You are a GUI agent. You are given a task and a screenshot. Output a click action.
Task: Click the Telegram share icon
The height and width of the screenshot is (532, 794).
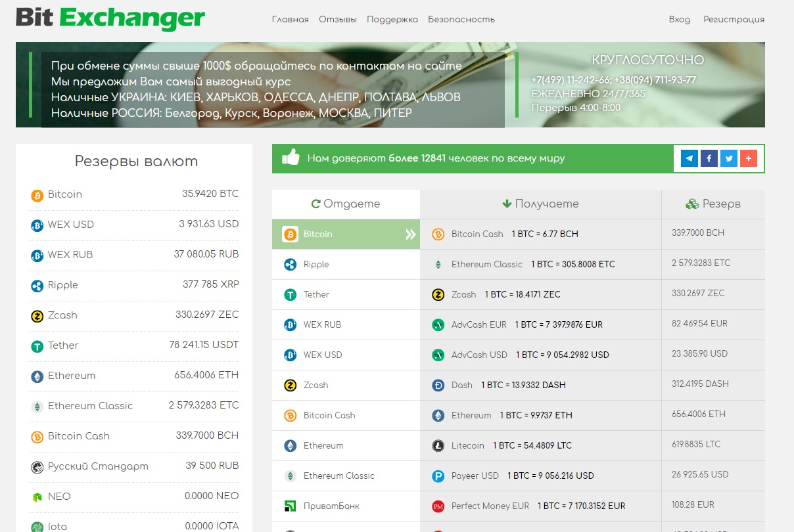(x=689, y=158)
